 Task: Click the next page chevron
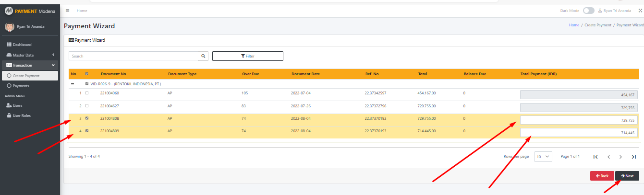point(620,157)
